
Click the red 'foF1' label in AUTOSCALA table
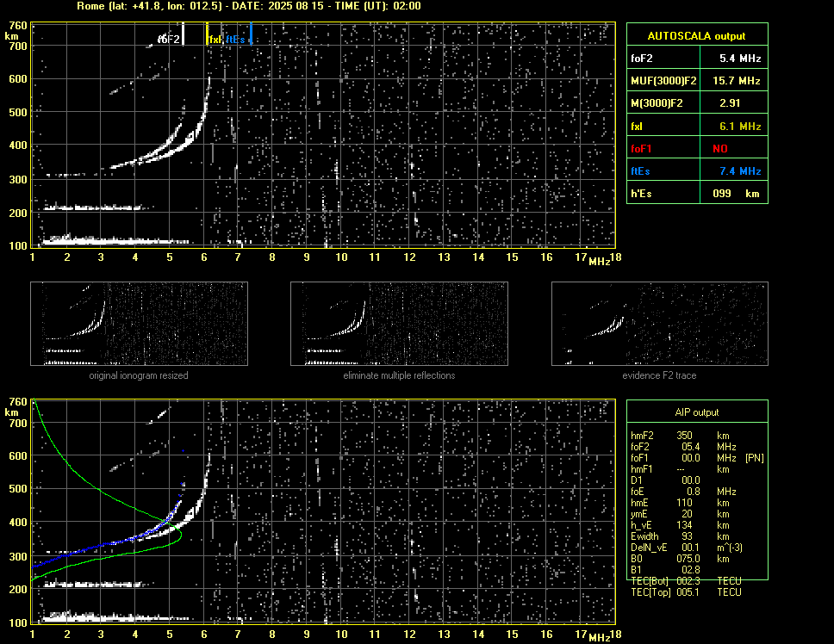(x=642, y=149)
